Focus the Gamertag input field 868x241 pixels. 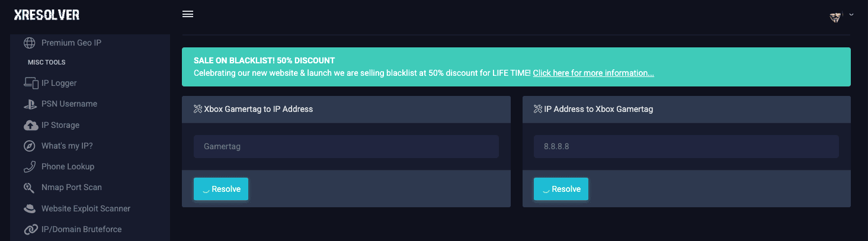[346, 146]
